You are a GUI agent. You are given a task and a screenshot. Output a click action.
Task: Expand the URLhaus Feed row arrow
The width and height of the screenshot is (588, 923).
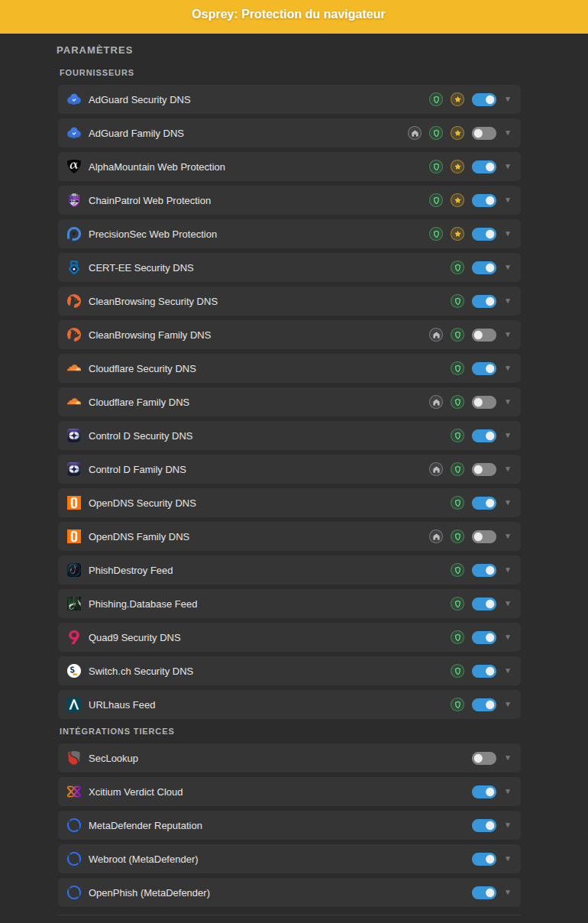[508, 704]
